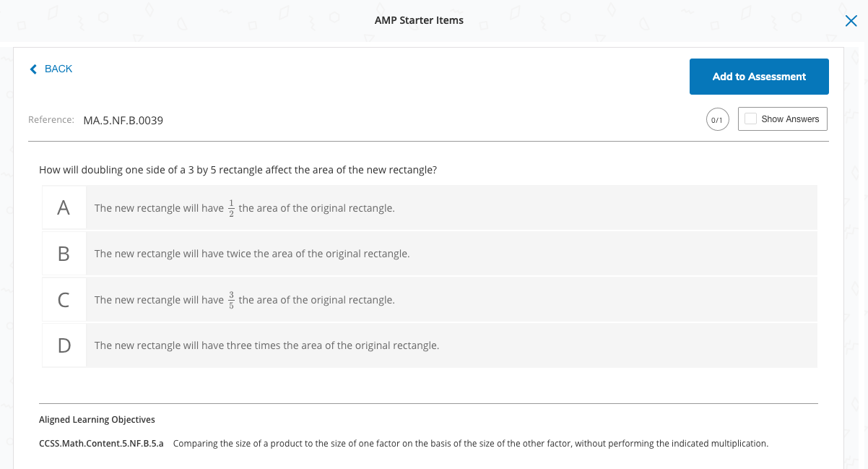Go back using the BACK link
This screenshot has height=469, width=868.
tap(58, 69)
